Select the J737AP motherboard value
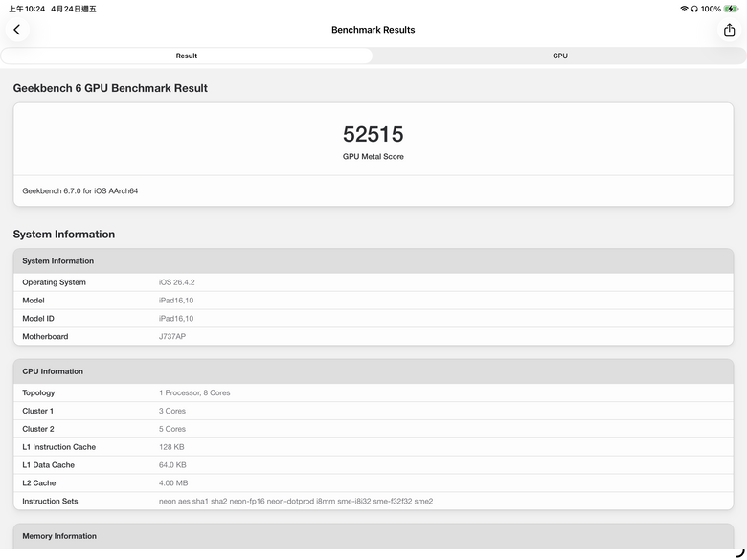The image size is (747, 560). 172,337
